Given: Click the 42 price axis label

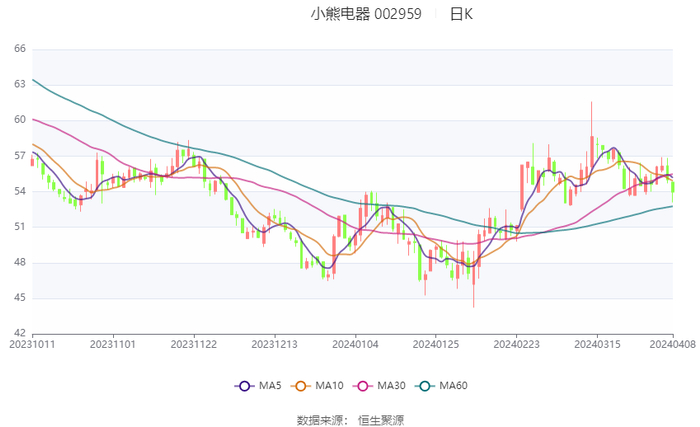Looking at the screenshot, I should click(19, 334).
